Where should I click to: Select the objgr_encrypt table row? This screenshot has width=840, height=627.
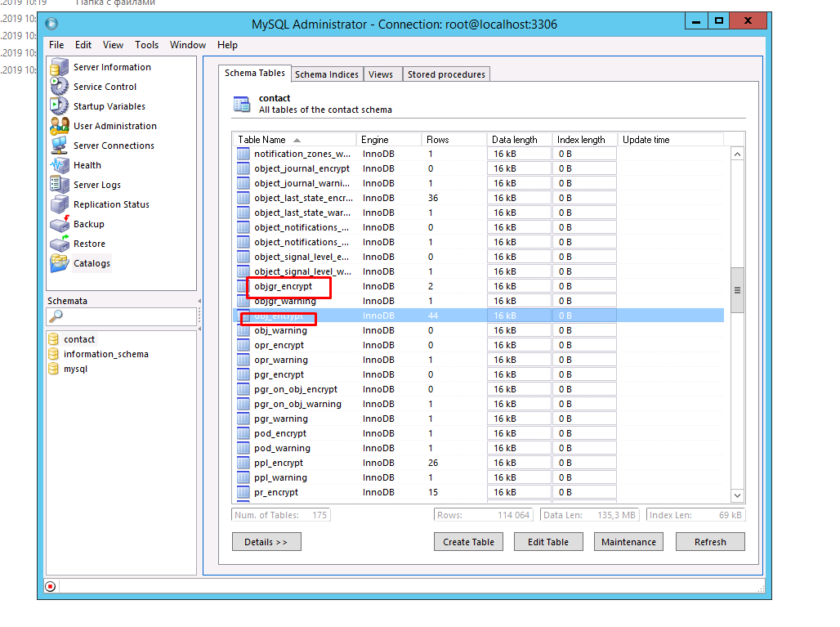tap(478, 286)
